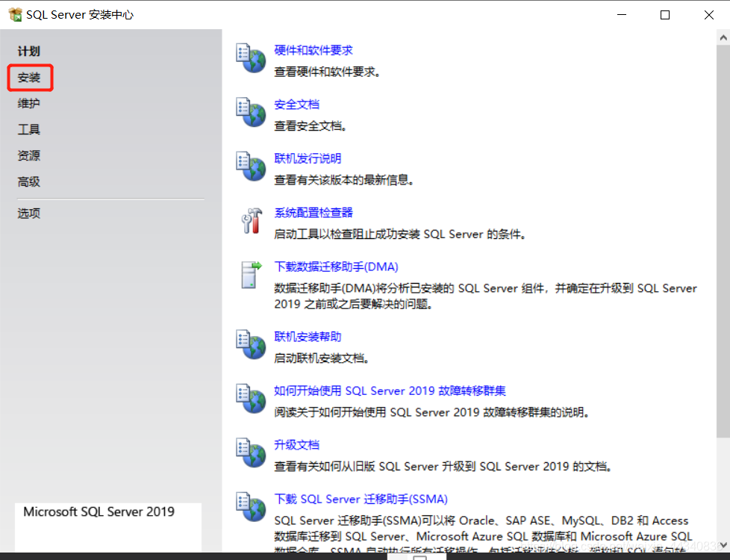Image resolution: width=730 pixels, height=560 pixels.
Task: Click description text 查看硬件和软件要求。
Action: pyautogui.click(x=327, y=72)
